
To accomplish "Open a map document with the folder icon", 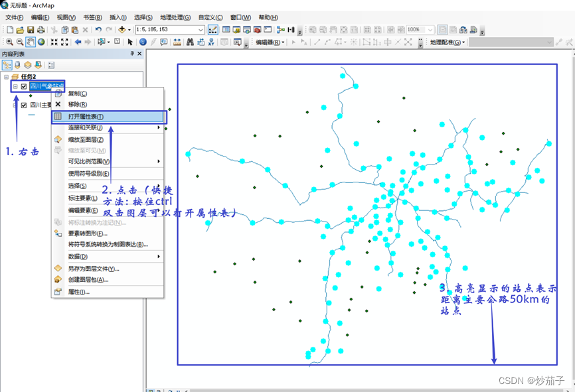I will 20,30.
